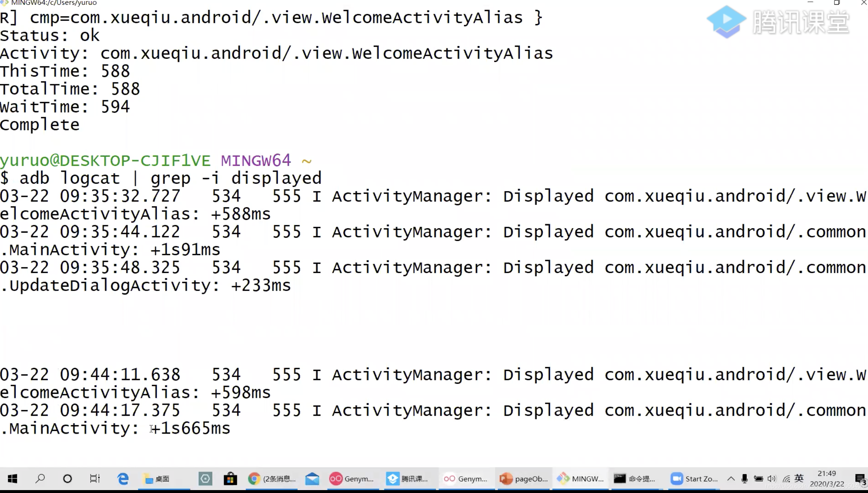868x493 pixels.
Task: Open the Action Center notifications icon
Action: pyautogui.click(x=860, y=479)
